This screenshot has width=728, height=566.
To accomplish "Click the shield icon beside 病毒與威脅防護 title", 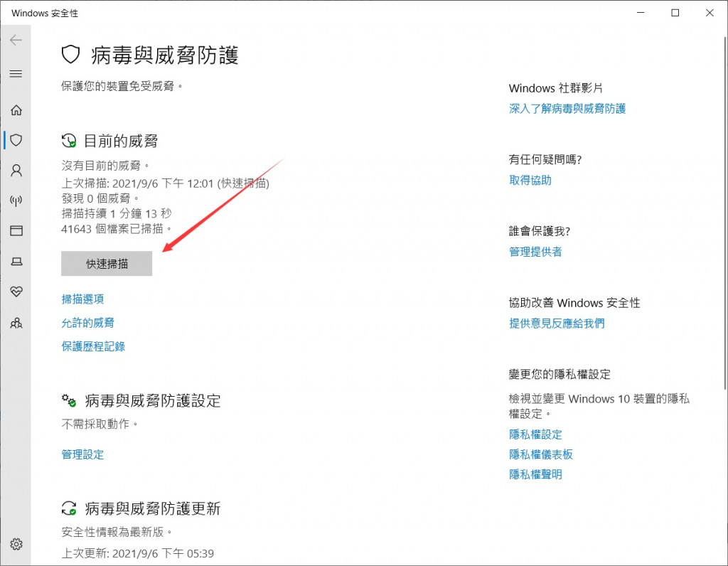I will click(x=70, y=54).
